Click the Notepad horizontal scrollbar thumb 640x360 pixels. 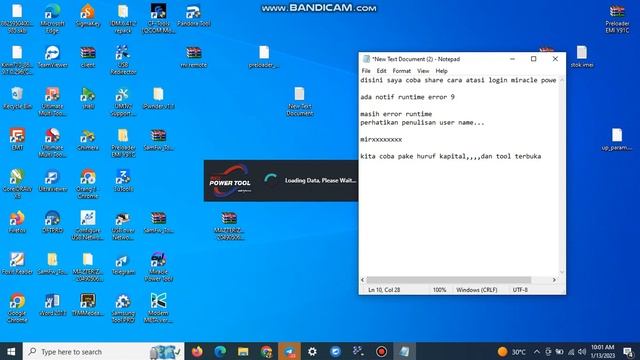449,280
